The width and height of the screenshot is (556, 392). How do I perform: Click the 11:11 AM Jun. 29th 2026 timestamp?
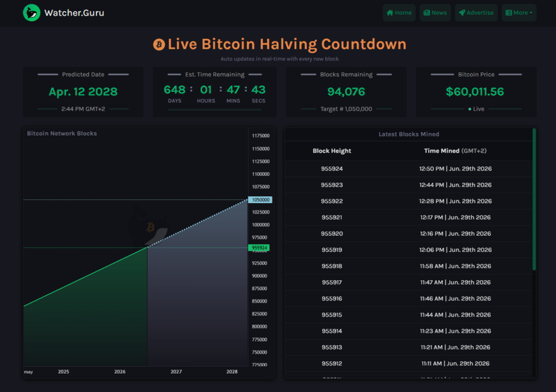(x=455, y=364)
